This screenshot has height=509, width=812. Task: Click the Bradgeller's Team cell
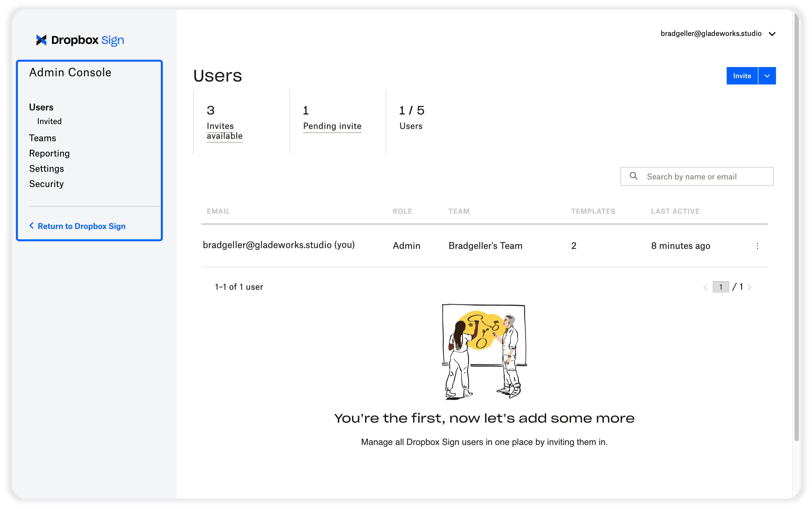[x=485, y=246]
